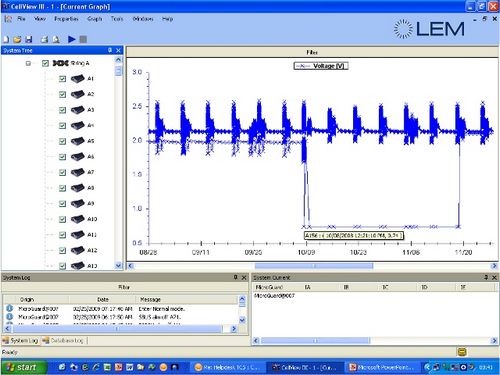The image size is (500, 375).
Task: Click the Print toolbar icon
Action: [x=44, y=39]
